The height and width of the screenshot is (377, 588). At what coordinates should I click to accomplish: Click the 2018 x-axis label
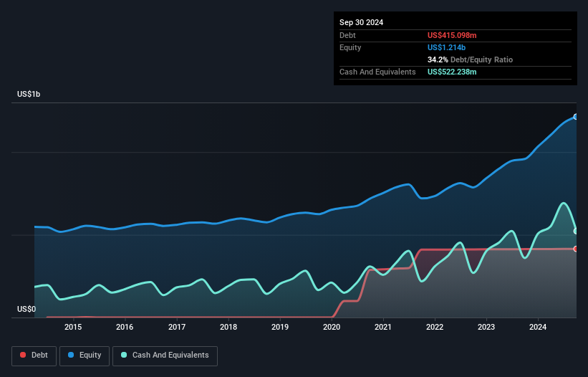[228, 327]
